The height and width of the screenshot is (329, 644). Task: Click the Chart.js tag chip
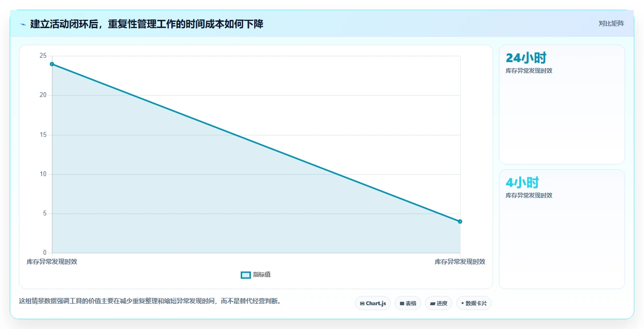tap(373, 303)
